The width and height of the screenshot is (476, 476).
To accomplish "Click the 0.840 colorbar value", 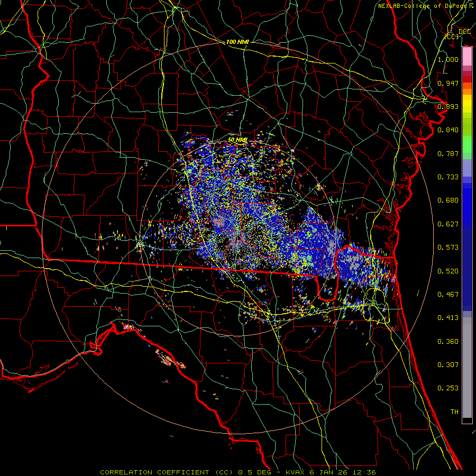I will tap(448, 130).
